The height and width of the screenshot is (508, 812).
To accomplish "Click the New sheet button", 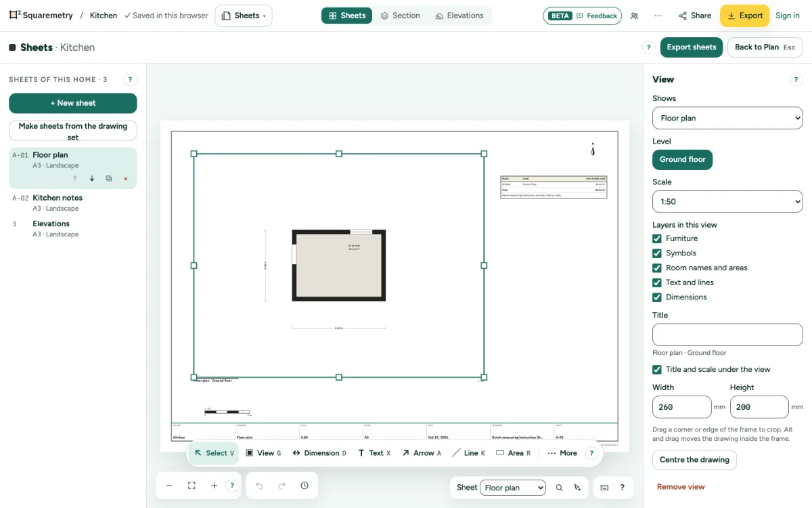I will click(73, 103).
